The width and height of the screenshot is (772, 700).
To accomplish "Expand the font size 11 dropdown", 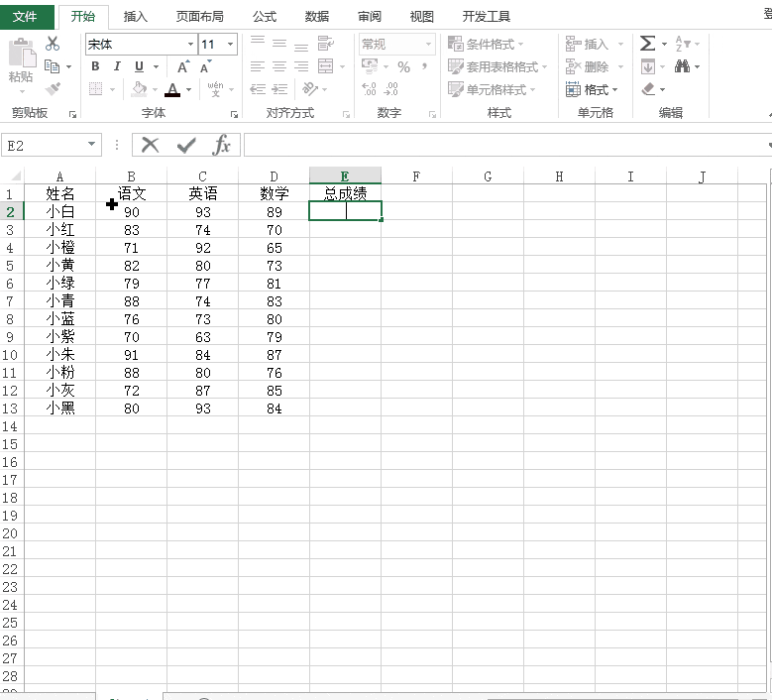I will (x=231, y=45).
